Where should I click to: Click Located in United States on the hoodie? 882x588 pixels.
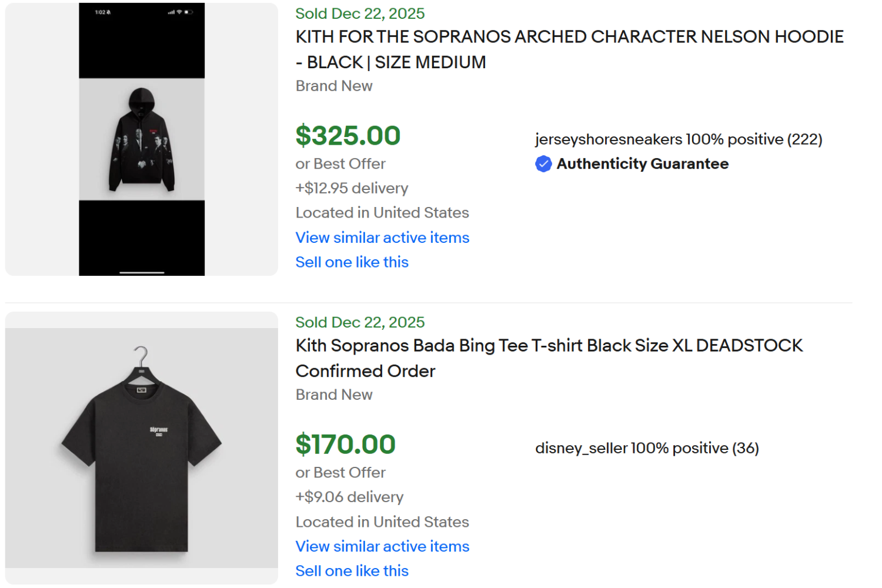pos(382,212)
